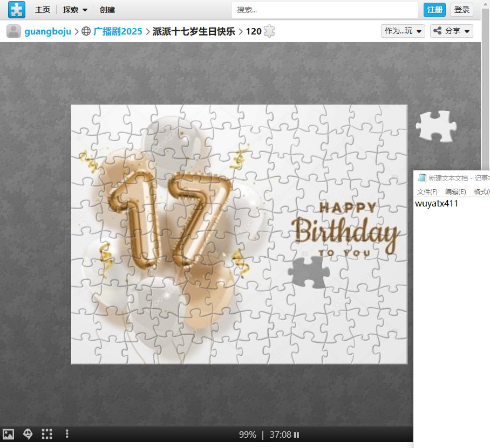Image resolution: width=490 pixels, height=448 pixels.
Task: Arrange the pieces with the grid icon
Action: 47,434
